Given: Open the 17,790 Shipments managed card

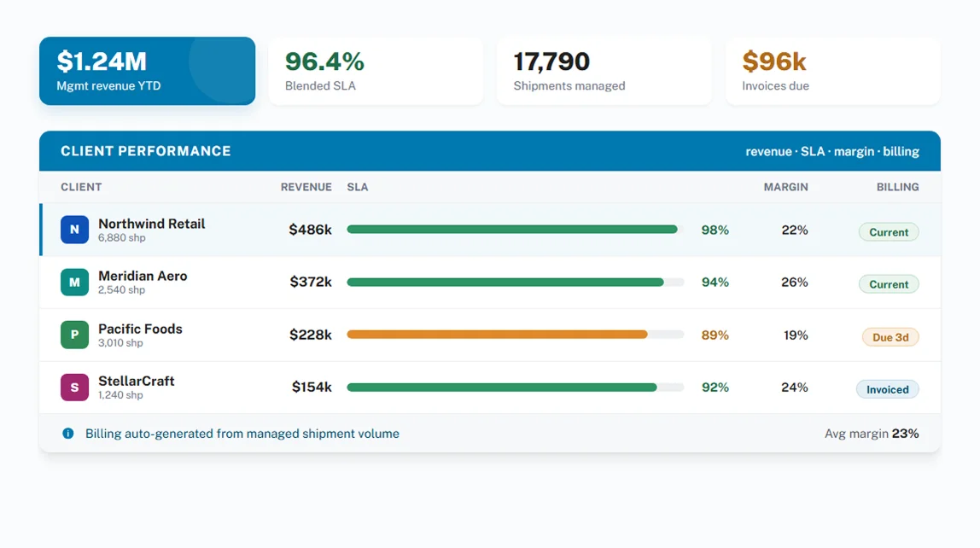Looking at the screenshot, I should click(604, 71).
